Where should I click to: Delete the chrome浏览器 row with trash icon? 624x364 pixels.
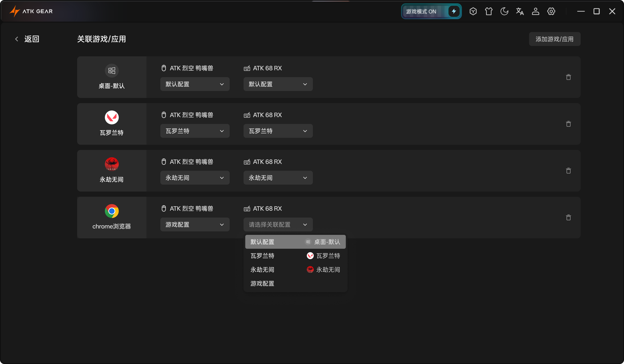568,217
